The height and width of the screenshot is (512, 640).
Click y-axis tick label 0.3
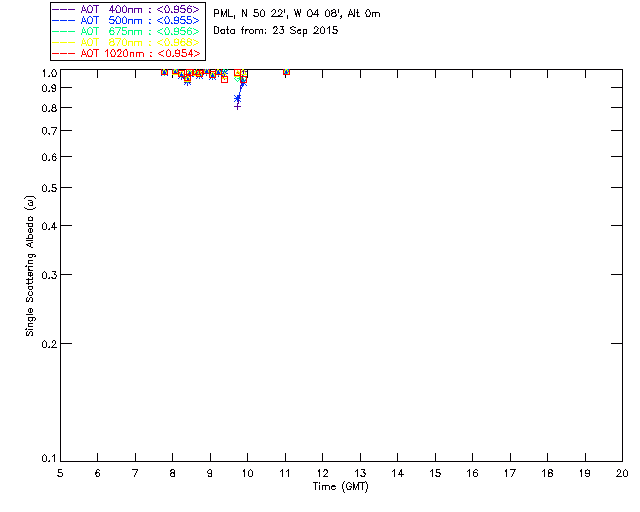(x=49, y=275)
